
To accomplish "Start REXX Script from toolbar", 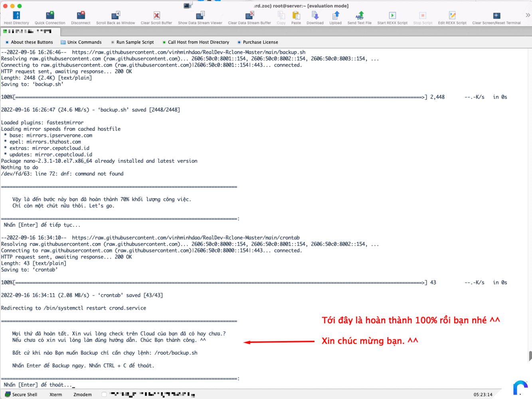I will [392, 18].
